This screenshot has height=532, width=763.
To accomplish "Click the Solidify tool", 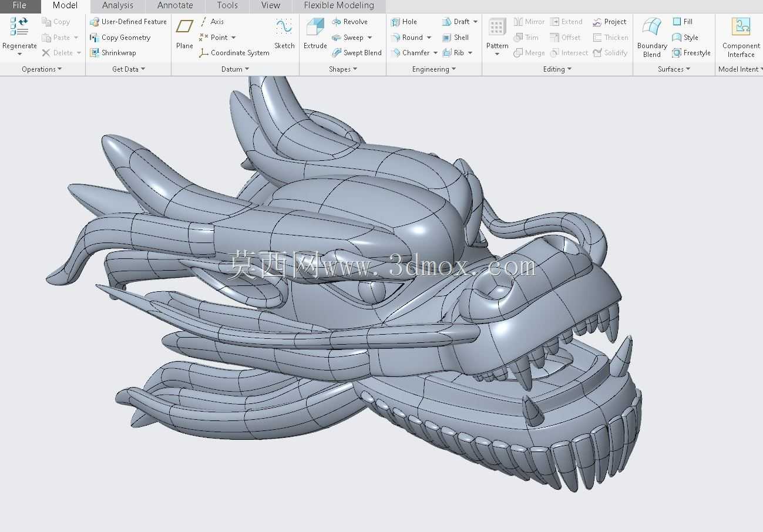I will click(610, 53).
